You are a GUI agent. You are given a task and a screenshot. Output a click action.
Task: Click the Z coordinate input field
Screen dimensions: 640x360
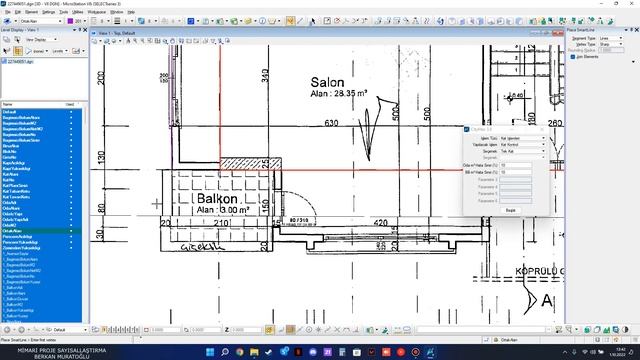[x=246, y=330]
